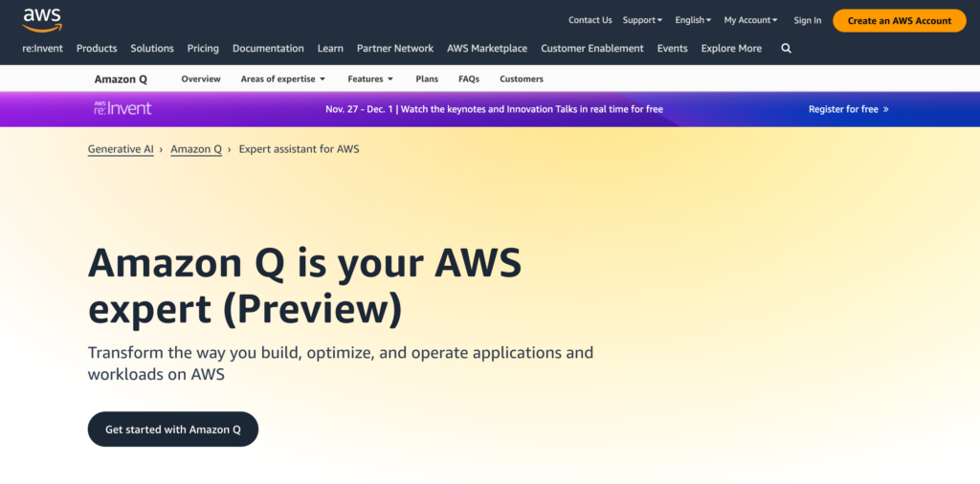Screen dimensions: 980x484
Task: Click Create an AWS Account button
Action: pos(900,21)
